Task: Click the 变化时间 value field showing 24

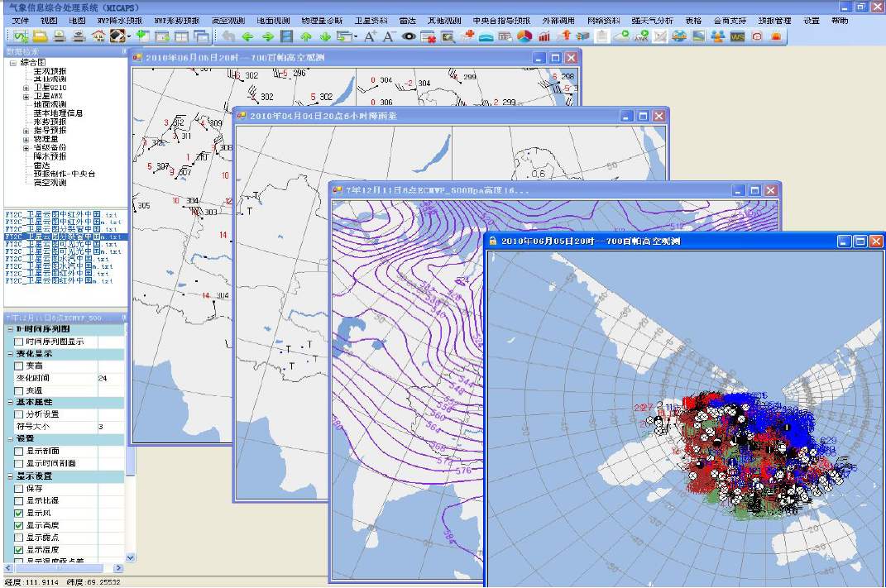Action: click(111, 379)
